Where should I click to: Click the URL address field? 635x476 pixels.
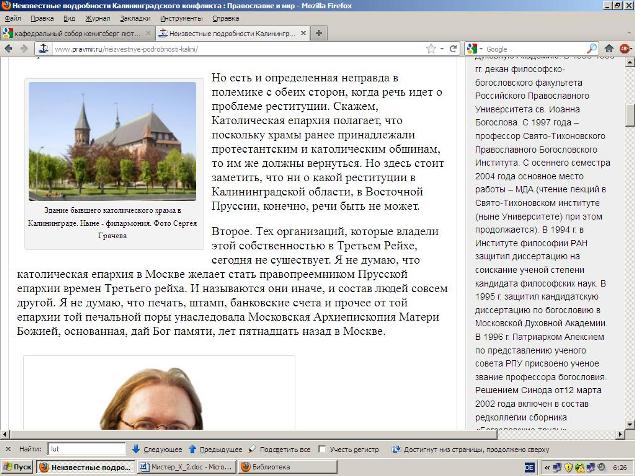pos(239,49)
